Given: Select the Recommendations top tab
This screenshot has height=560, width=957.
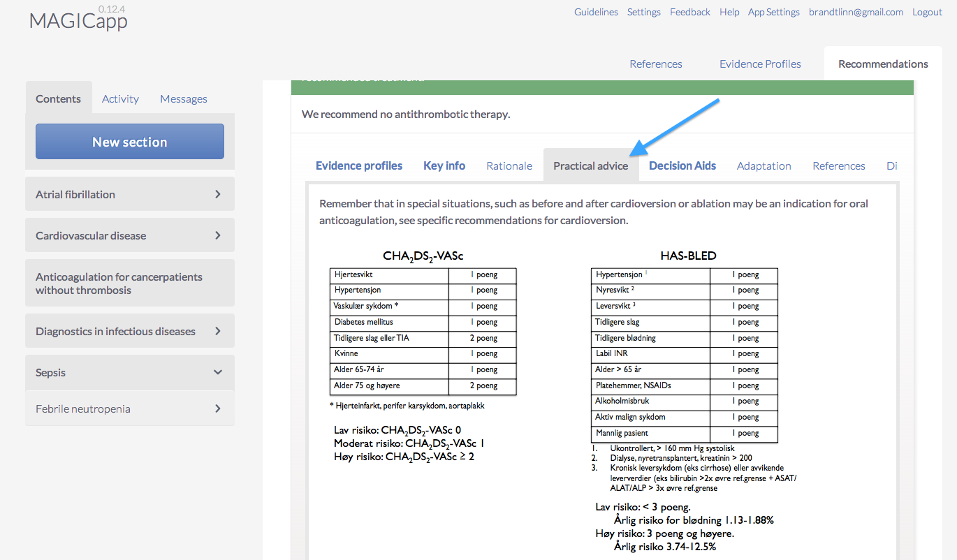Looking at the screenshot, I should pos(883,64).
